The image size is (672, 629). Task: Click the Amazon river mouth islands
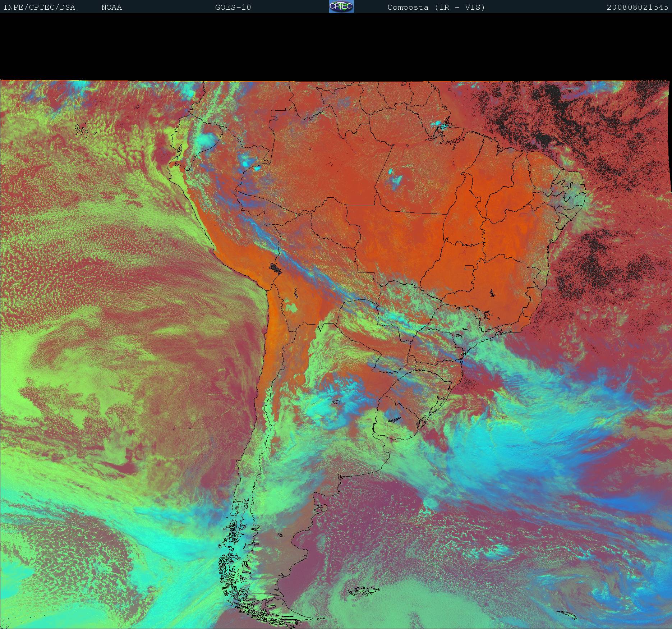coord(442,126)
